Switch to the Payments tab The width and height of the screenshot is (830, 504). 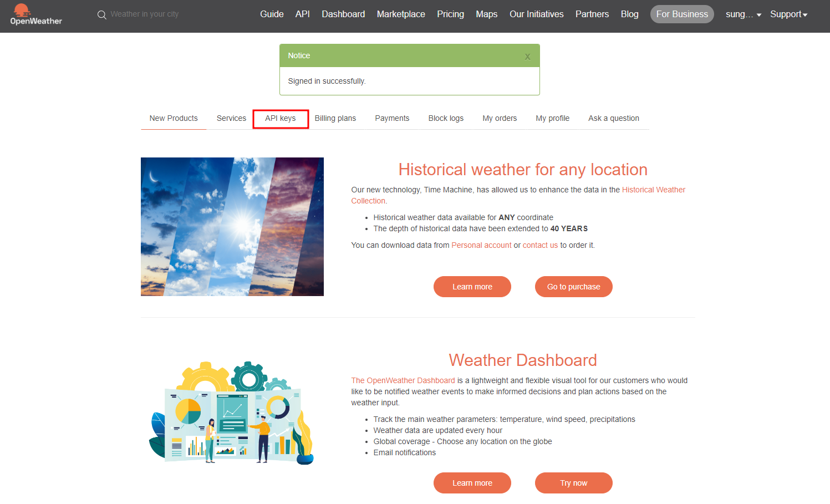[x=392, y=118]
